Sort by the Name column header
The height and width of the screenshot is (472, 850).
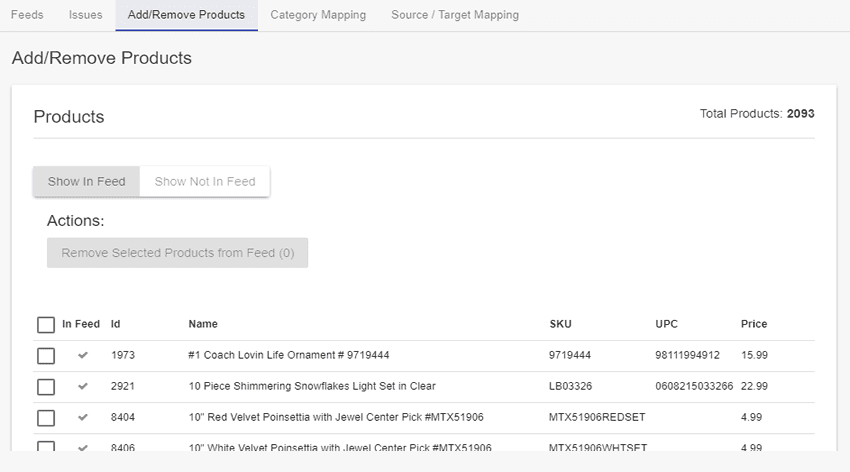[x=203, y=324]
